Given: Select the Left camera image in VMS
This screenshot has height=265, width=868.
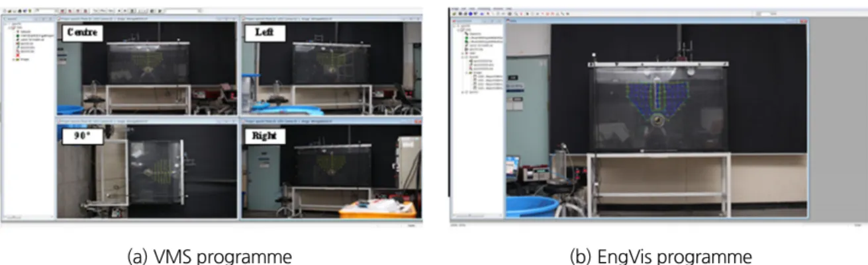Looking at the screenshot, I should (x=331, y=69).
